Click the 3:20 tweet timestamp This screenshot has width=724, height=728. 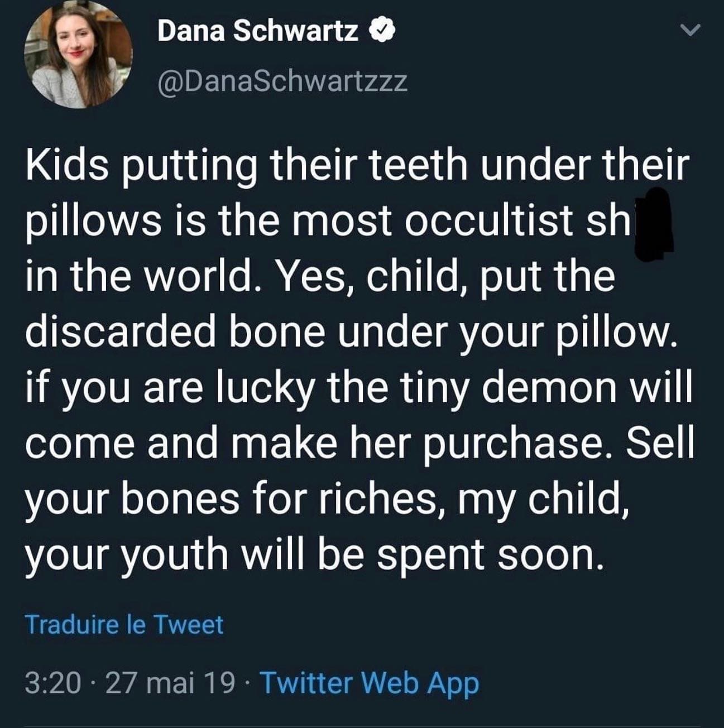click(52, 682)
